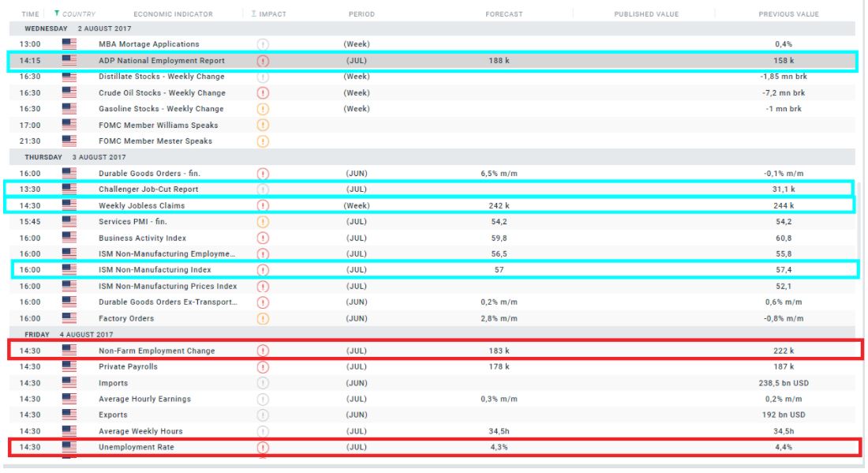This screenshot has width=868, height=473.
Task: Click the impact icon for ADP National Employment Report
Action: click(263, 61)
